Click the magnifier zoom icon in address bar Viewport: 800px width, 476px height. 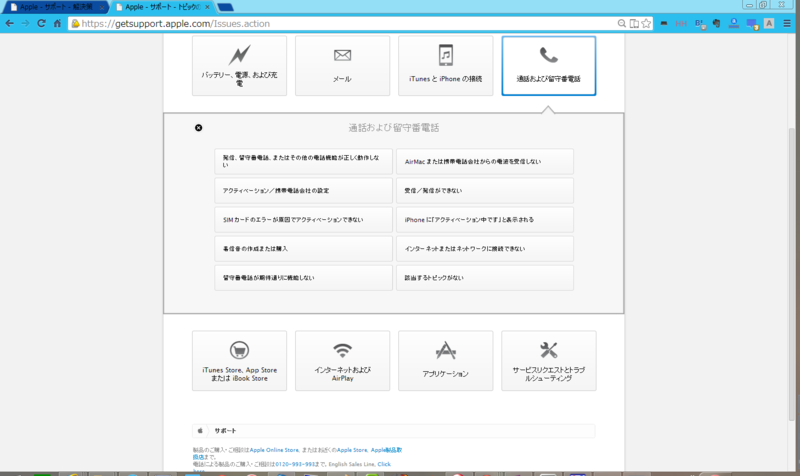pos(621,23)
